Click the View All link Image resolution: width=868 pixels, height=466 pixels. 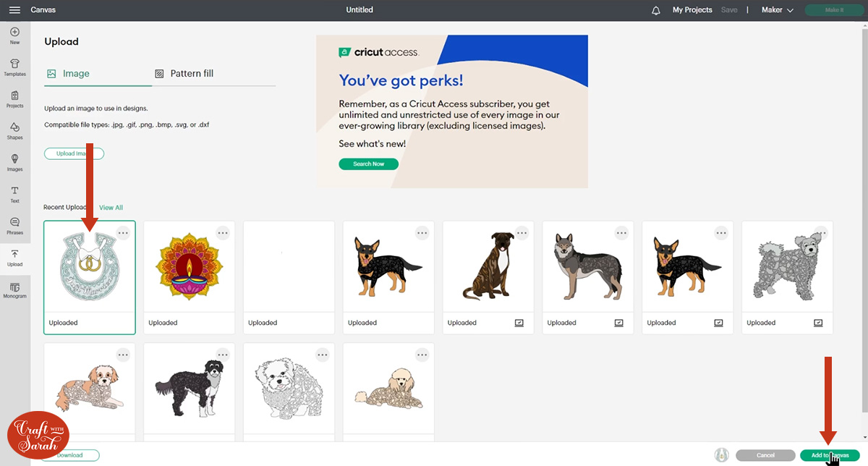pos(111,208)
